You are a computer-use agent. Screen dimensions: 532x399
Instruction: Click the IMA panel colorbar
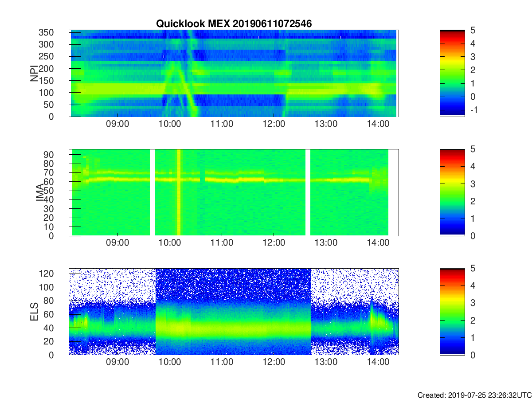[452, 192]
